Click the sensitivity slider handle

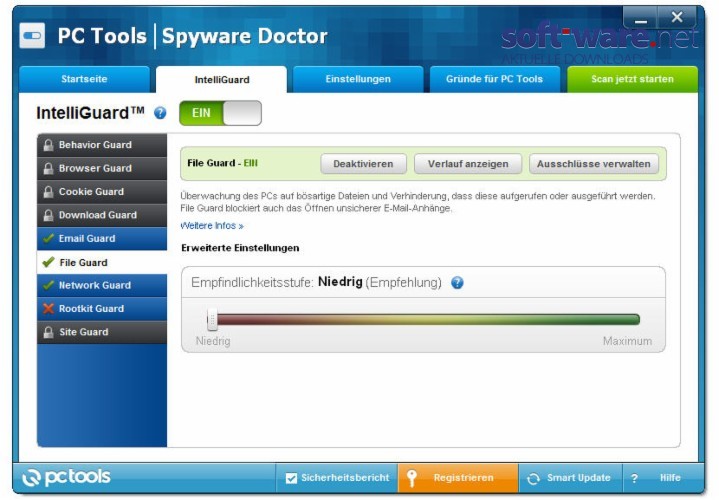212,319
